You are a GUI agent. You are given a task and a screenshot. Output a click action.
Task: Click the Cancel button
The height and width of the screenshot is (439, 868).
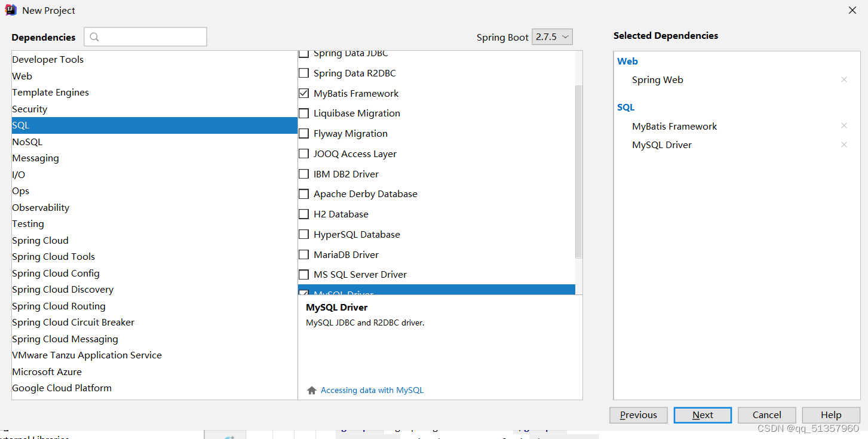tap(767, 415)
